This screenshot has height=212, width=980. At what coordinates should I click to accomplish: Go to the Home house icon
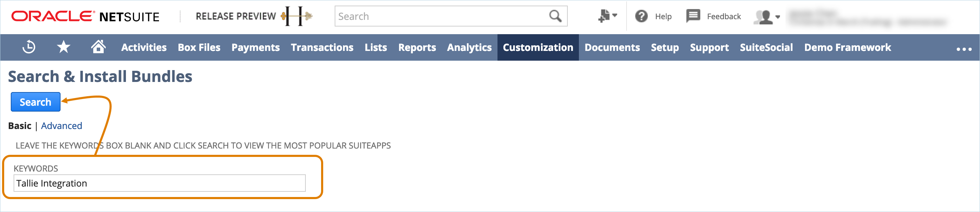click(x=98, y=47)
